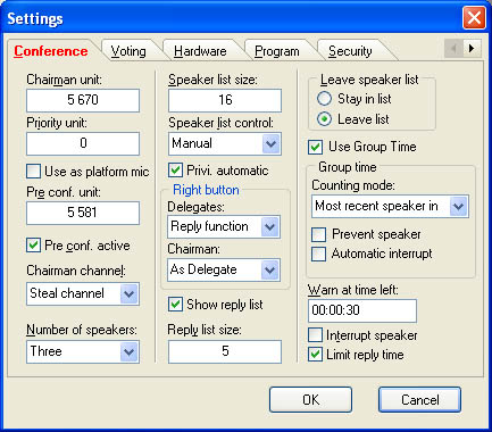
Task: Uncheck Use Group Time
Action: (315, 147)
